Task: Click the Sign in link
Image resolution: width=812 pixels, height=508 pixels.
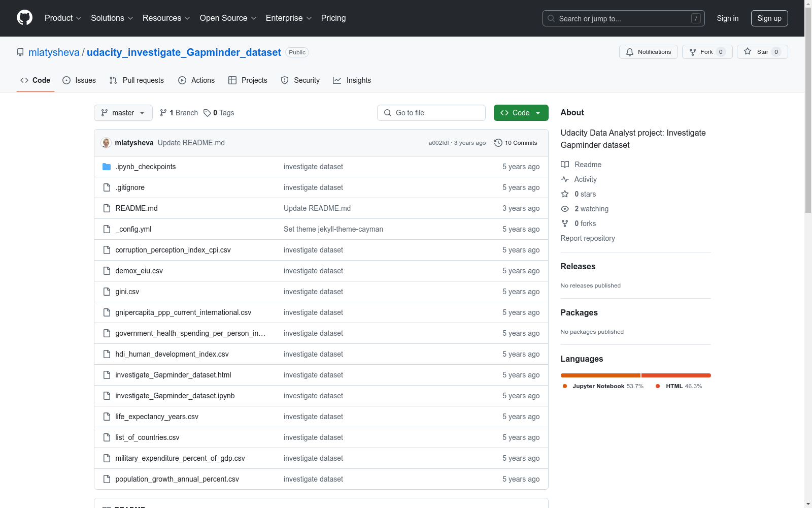Action: (x=728, y=18)
